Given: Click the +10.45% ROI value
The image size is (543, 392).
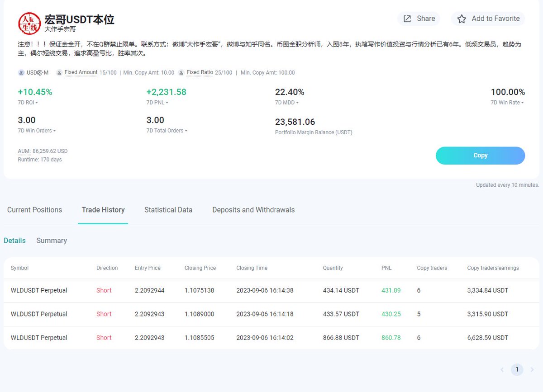Looking at the screenshot, I should click(35, 92).
